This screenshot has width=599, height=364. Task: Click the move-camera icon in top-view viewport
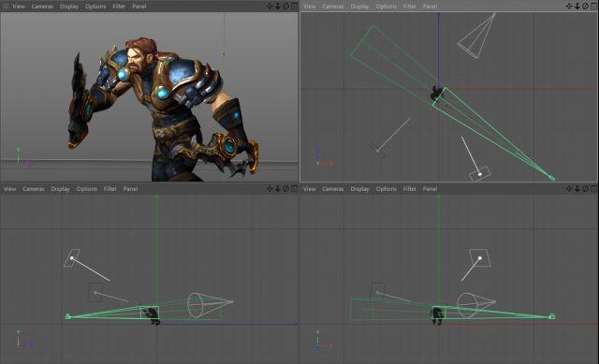pos(569,7)
